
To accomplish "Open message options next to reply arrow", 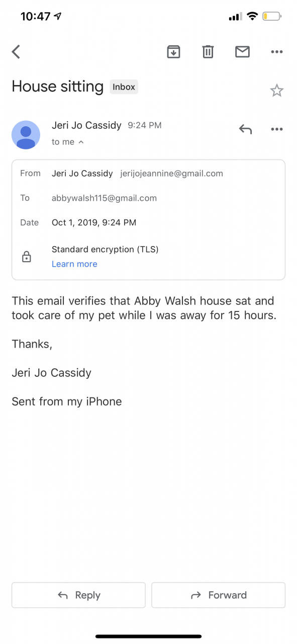I will (x=277, y=129).
